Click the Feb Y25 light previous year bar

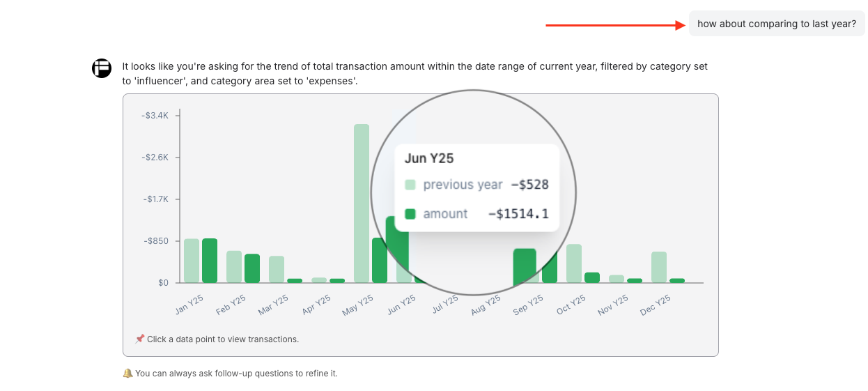[x=234, y=266]
